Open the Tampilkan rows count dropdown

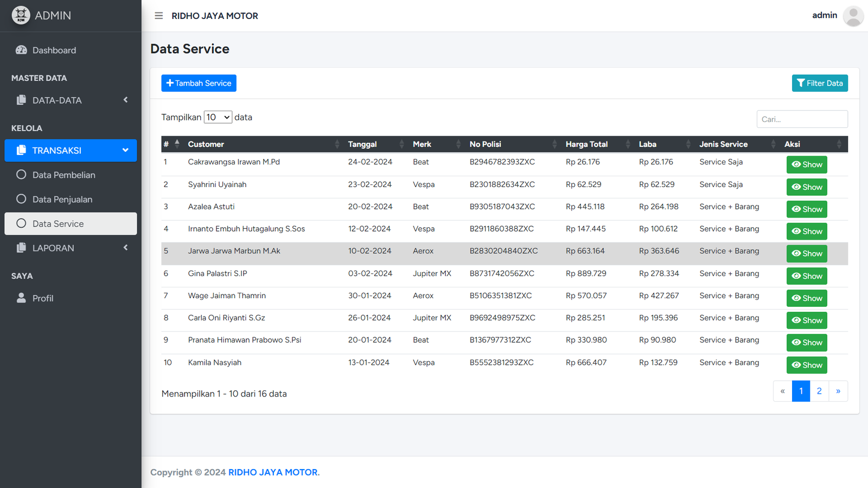pos(218,117)
